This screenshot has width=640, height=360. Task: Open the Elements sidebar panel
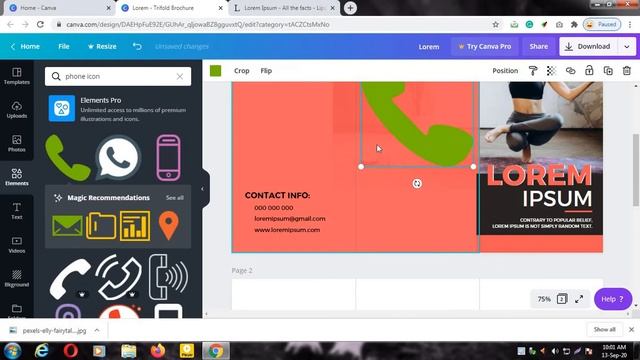pos(16,177)
